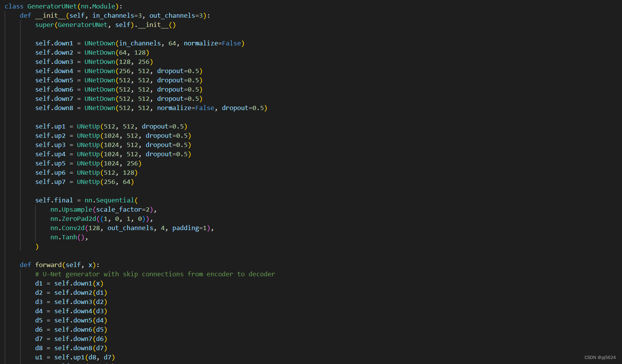Screen dimensions: 622x364
Task: Click the d7 = self.down7(d6) line
Action: pos(71,339)
